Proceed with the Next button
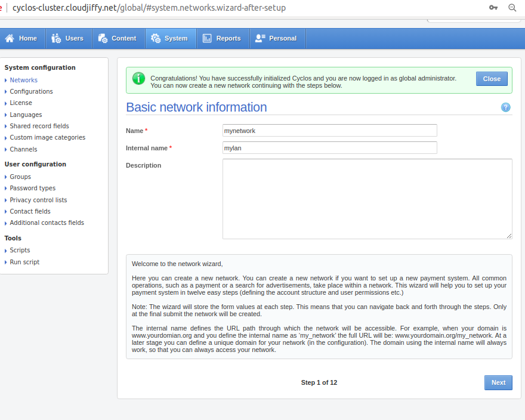The height and width of the screenshot is (420, 525). (498, 382)
